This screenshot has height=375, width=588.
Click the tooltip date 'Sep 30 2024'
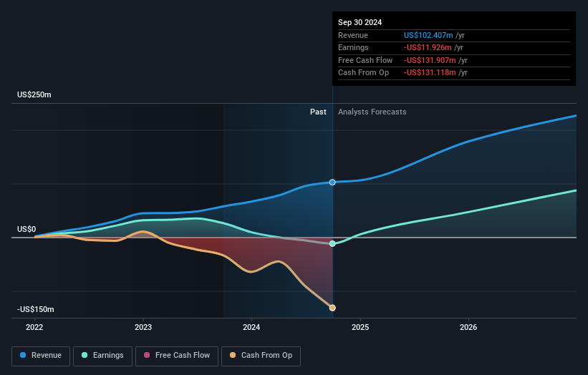point(360,22)
